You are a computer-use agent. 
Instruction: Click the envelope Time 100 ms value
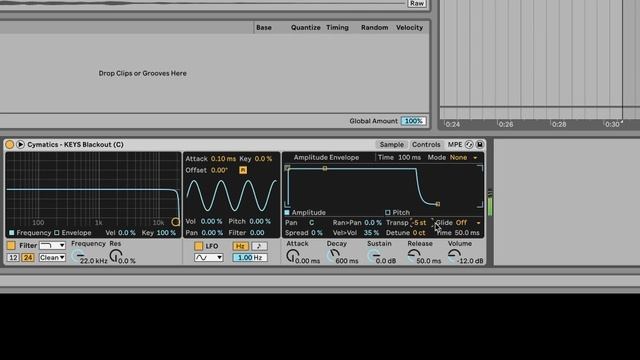tap(409, 158)
